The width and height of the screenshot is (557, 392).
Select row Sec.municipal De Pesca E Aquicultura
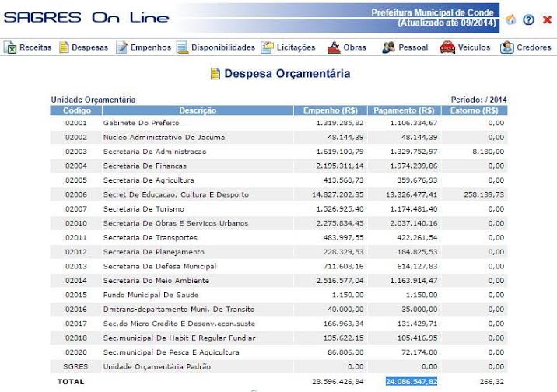278,352
